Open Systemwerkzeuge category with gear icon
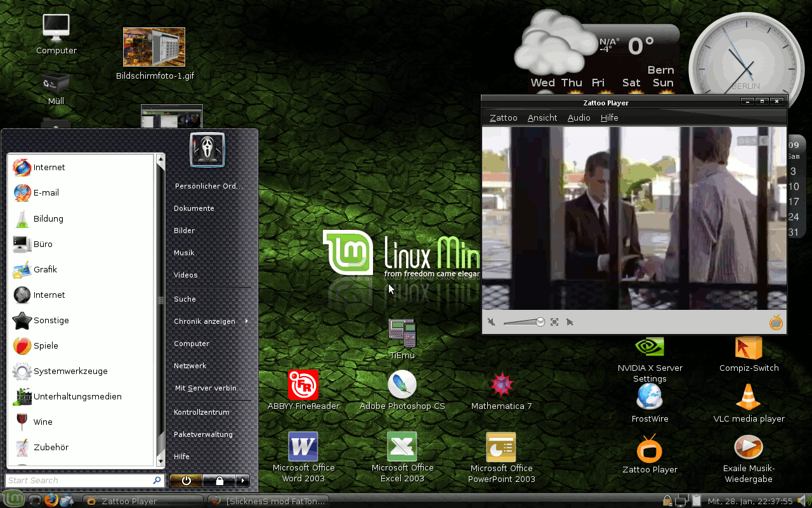The height and width of the screenshot is (508, 812). coord(81,371)
